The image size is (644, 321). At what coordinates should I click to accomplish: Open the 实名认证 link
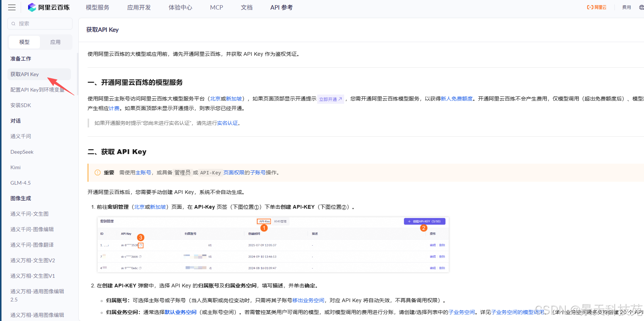click(228, 123)
